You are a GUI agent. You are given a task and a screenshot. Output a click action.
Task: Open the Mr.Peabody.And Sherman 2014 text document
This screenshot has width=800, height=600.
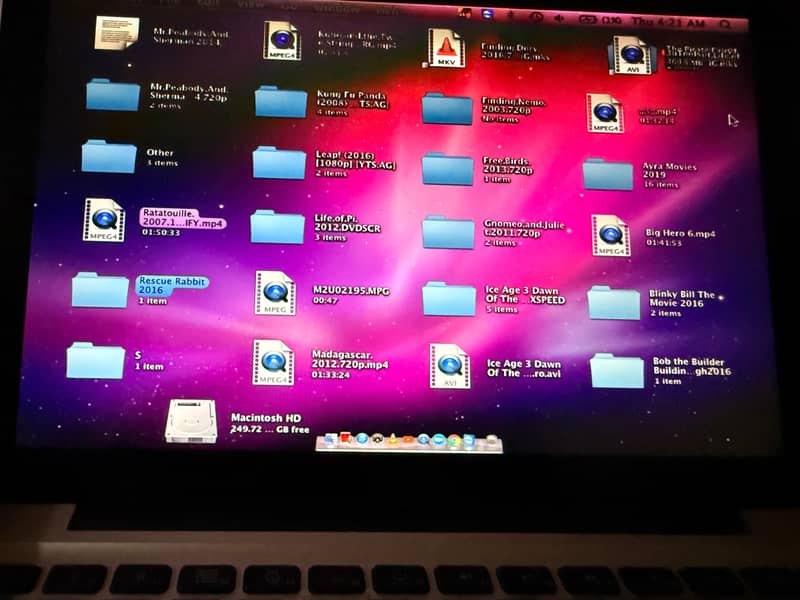(117, 33)
